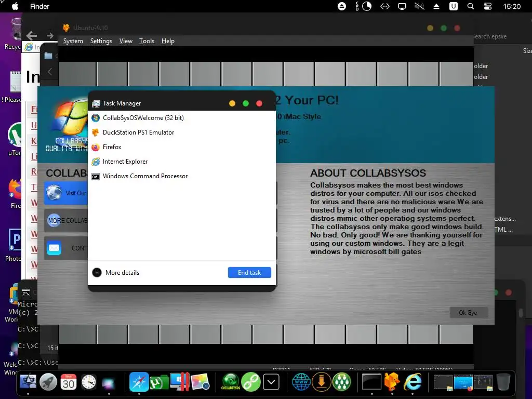This screenshot has width=532, height=399.
Task: Open the Photos preview icon in dock
Action: pyautogui.click(x=200, y=382)
